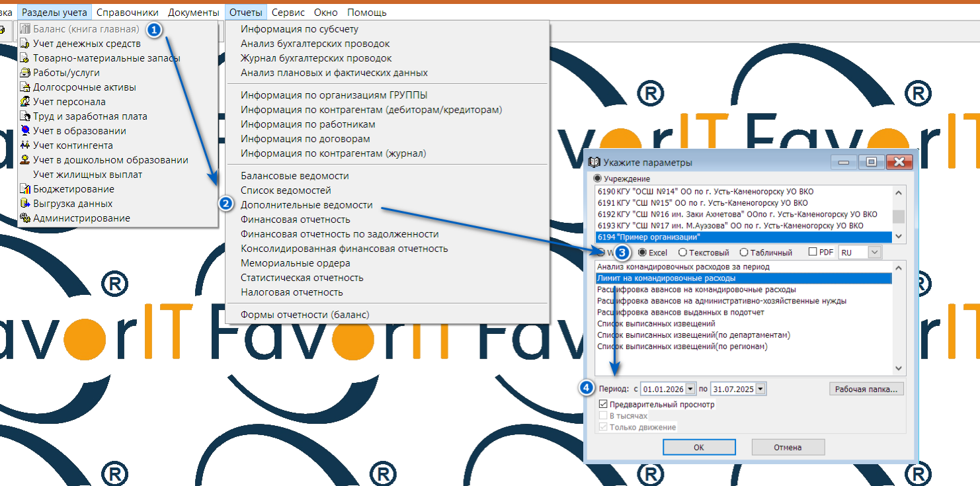
Task: Open the period start date dropdown
Action: click(691, 389)
